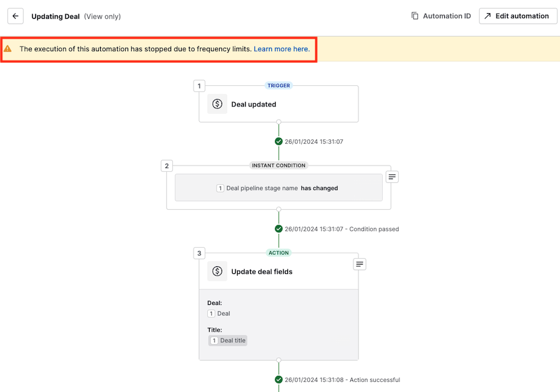Screen dimensions: 560x392
Task: Click the green checkmark showing Condition passed
Action: [278, 228]
